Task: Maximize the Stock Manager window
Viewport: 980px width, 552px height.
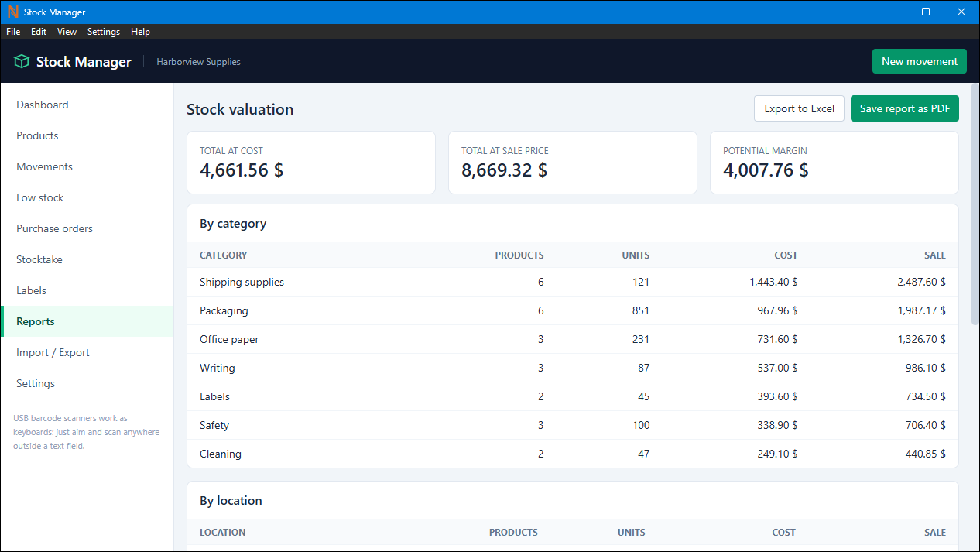Action: point(926,12)
